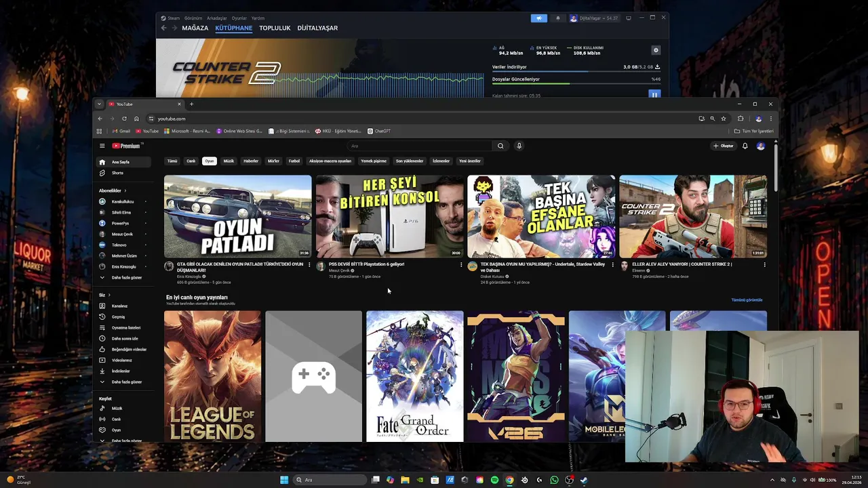
Task: Open Chrome extensions puzzle icon
Action: 741,119
